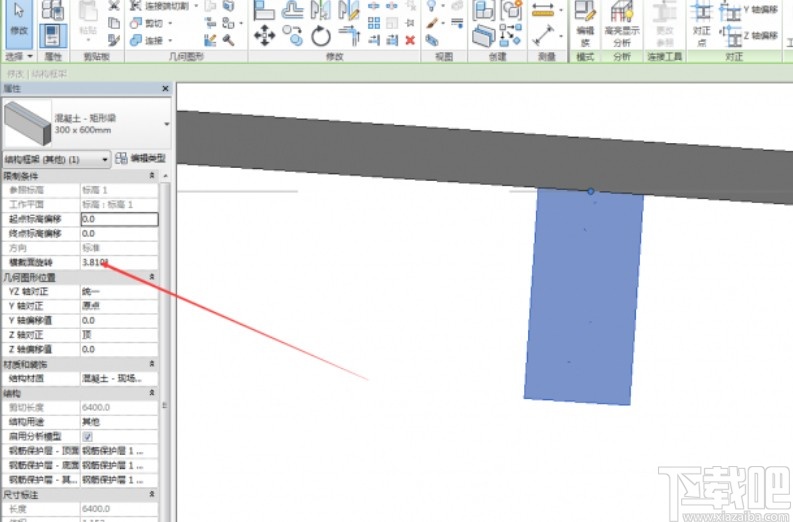Toggle the Properties palette ribbon button
Image resolution: width=793 pixels, height=522 pixels.
click(53, 36)
